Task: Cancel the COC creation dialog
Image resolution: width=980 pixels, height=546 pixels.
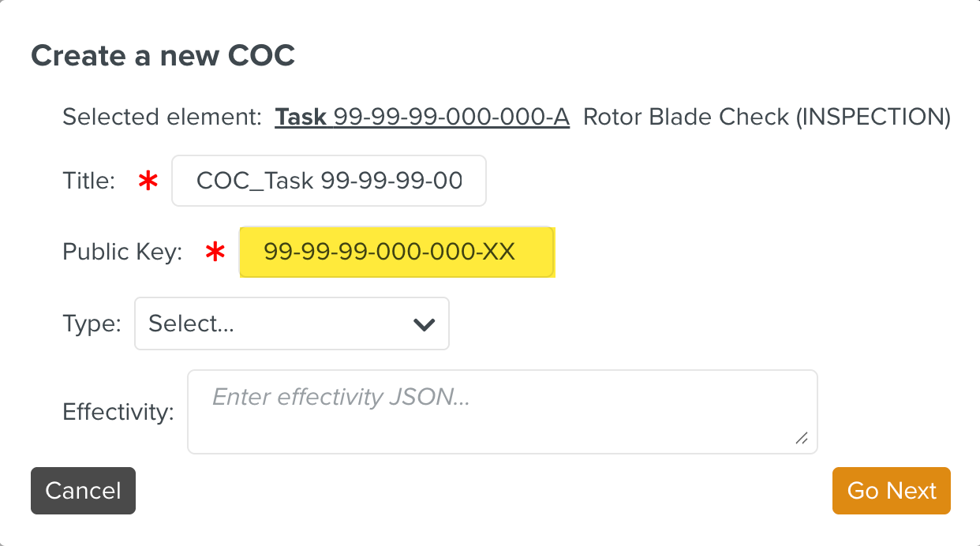Action: (x=83, y=491)
